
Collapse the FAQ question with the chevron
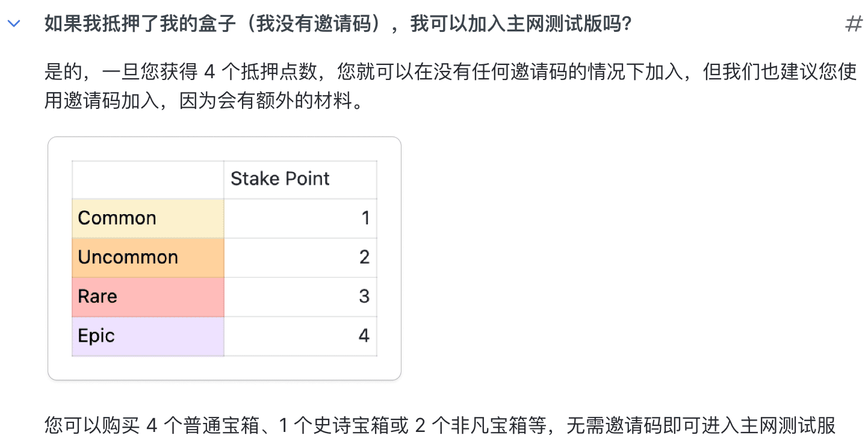click(14, 25)
